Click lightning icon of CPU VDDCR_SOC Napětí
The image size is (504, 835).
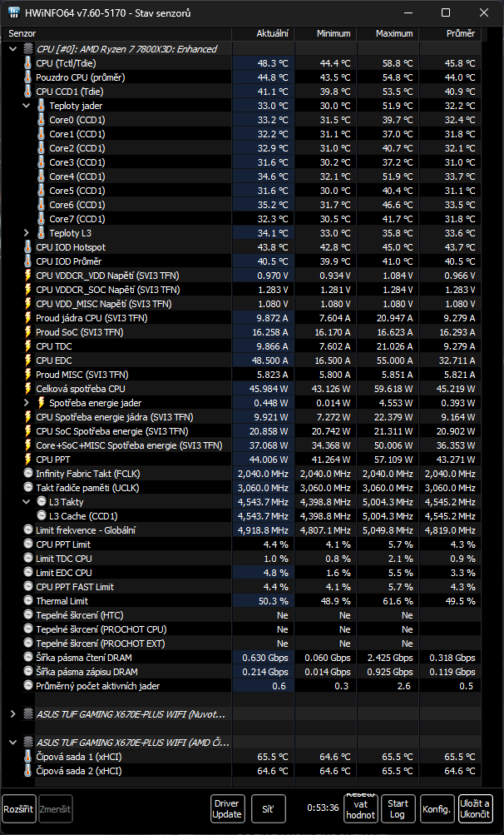(28, 290)
